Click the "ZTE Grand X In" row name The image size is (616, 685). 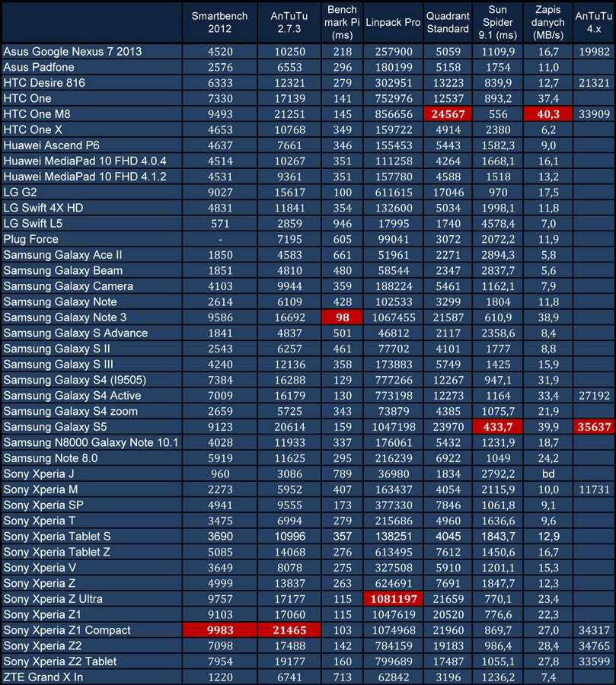(43, 677)
